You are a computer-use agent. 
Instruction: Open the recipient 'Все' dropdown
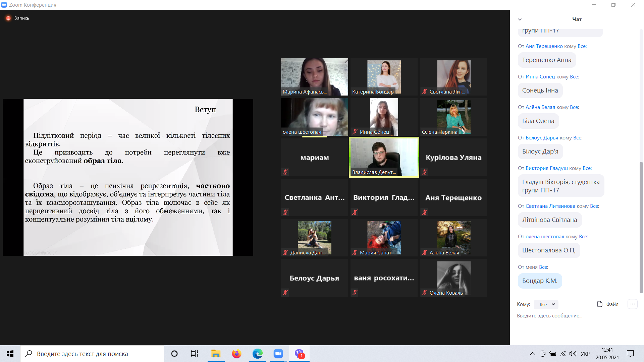(x=546, y=304)
